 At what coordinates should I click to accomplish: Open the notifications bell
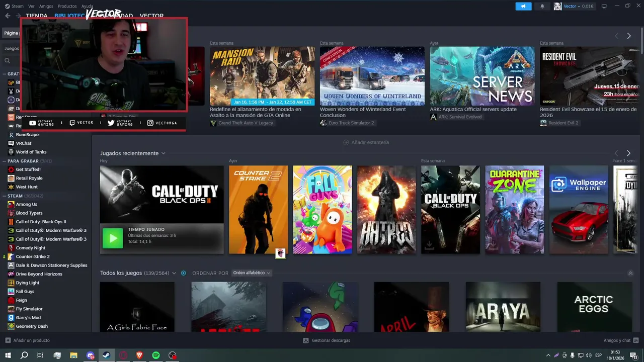click(542, 6)
